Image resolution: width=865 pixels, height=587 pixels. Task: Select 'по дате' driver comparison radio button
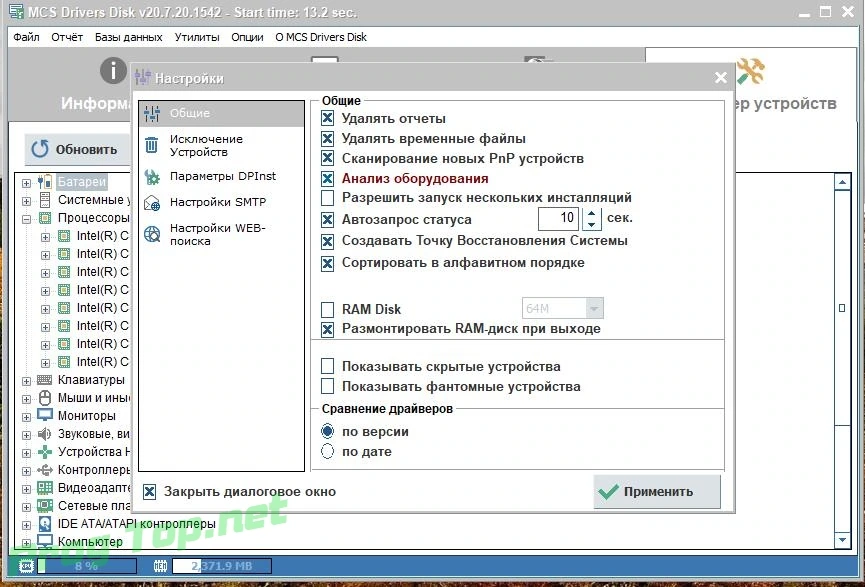click(x=327, y=451)
